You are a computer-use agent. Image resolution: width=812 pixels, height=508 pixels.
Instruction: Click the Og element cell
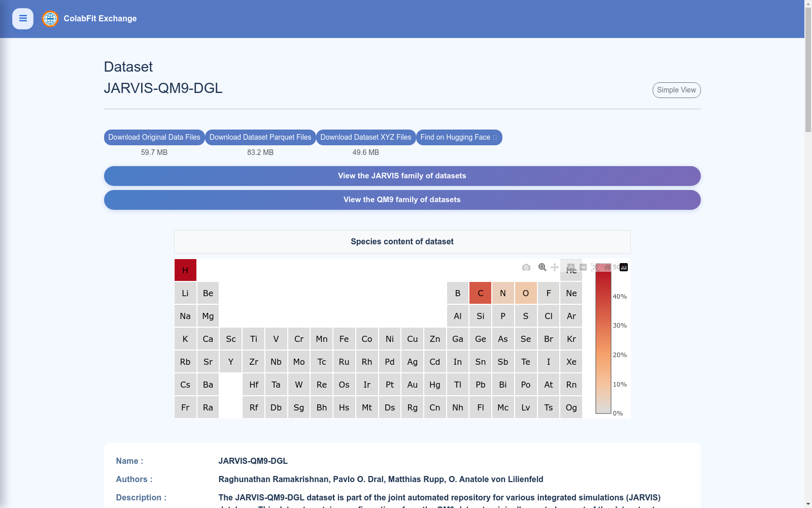tap(571, 407)
